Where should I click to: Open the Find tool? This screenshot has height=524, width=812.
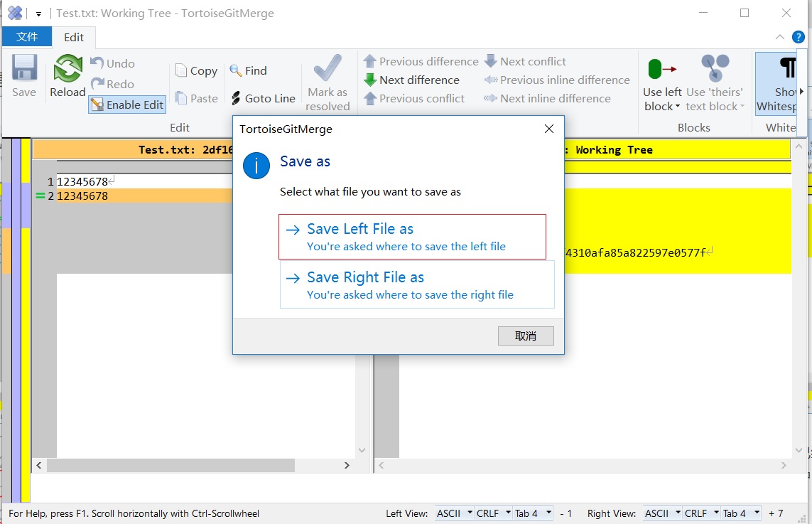point(249,70)
